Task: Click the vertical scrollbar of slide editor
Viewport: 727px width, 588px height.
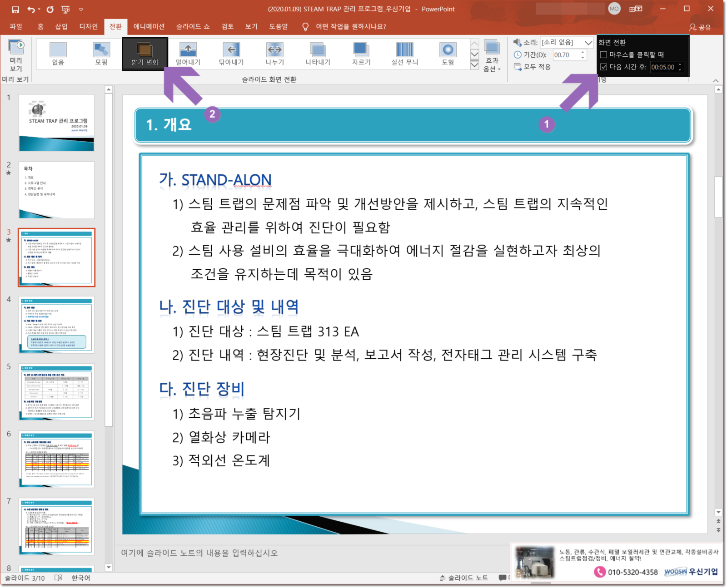Action: coord(718,197)
